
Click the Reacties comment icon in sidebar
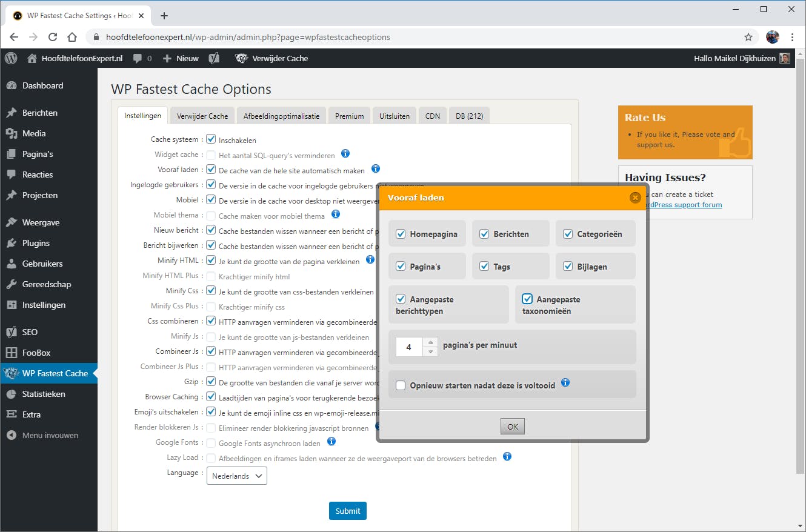(x=11, y=175)
